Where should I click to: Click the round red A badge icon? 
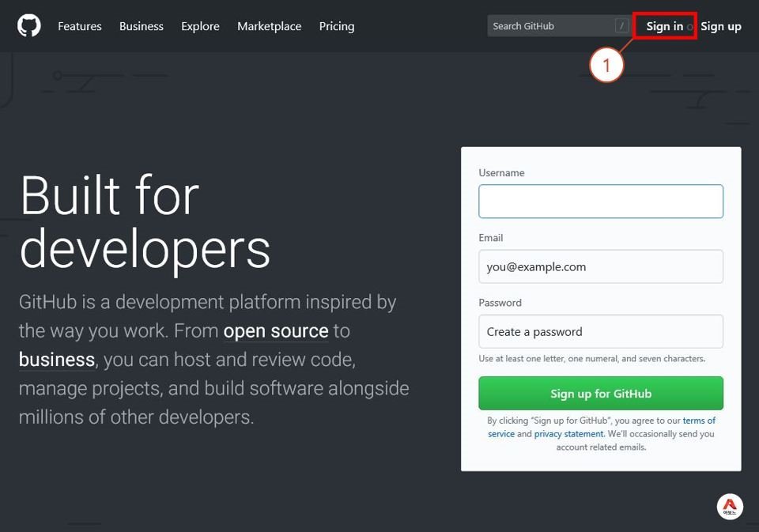[x=730, y=507]
